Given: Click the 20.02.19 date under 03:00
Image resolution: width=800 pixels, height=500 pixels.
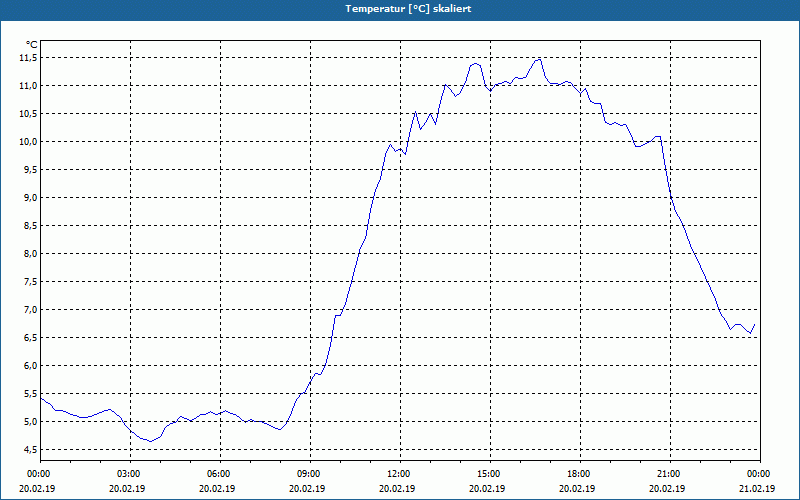Looking at the screenshot, I should pyautogui.click(x=128, y=489).
